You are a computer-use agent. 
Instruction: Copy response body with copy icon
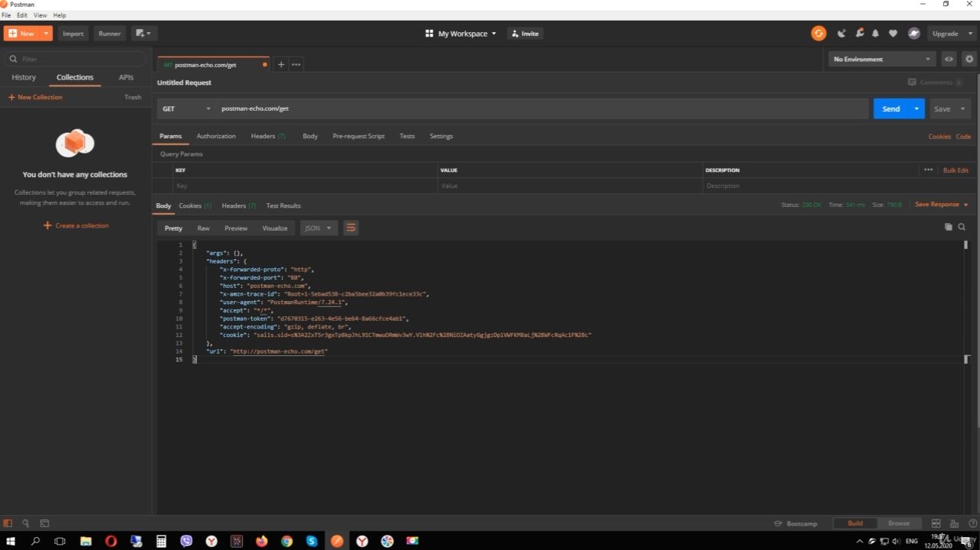(949, 227)
